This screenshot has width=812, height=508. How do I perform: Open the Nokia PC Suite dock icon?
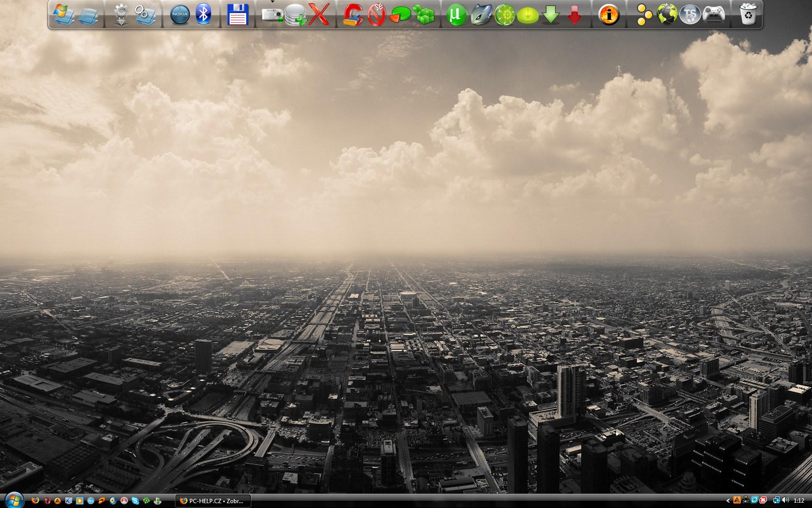[180, 15]
